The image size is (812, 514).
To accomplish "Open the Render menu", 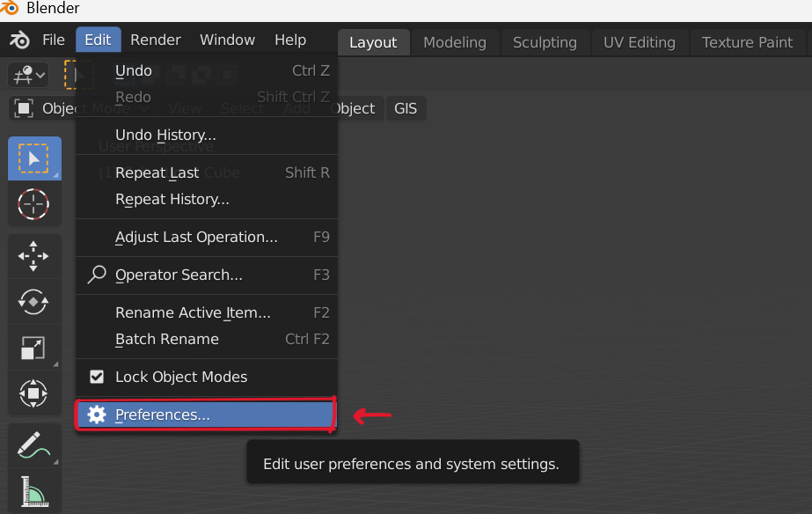I will tap(156, 40).
